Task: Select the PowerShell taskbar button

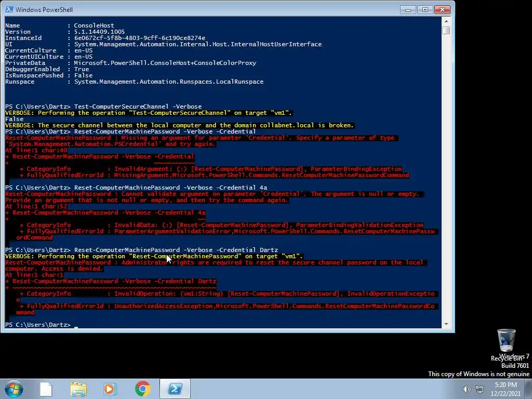Action: 175,389
